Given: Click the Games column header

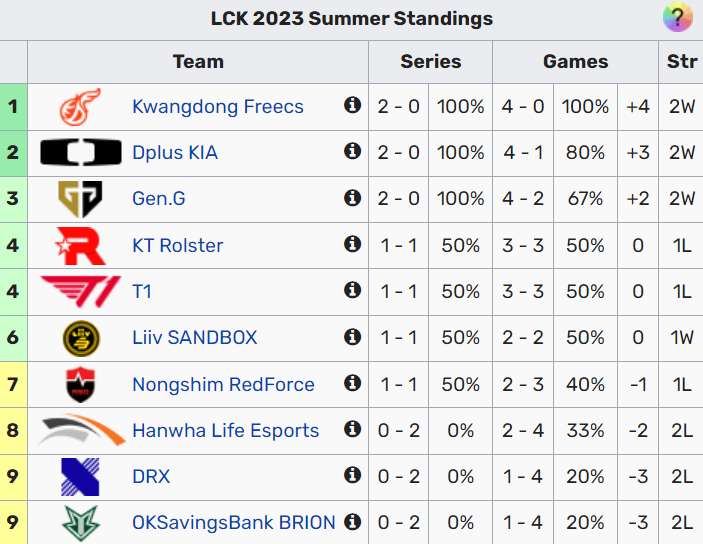Looking at the screenshot, I should pos(575,62).
